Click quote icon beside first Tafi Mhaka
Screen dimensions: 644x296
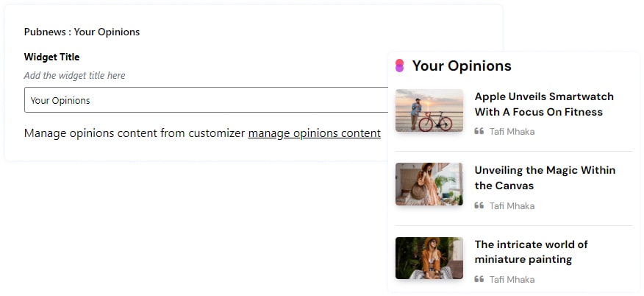tap(479, 131)
